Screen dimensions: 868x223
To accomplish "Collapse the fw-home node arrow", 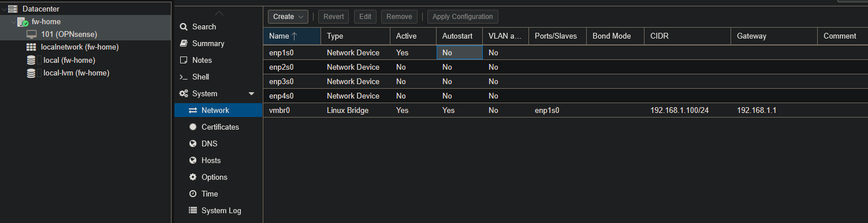I will tap(13, 21).
